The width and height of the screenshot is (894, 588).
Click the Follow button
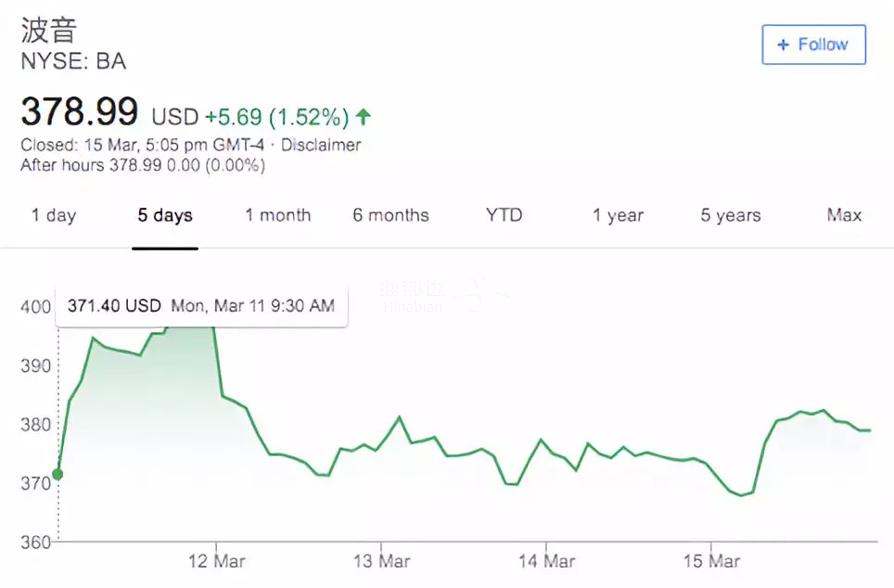pyautogui.click(x=813, y=45)
